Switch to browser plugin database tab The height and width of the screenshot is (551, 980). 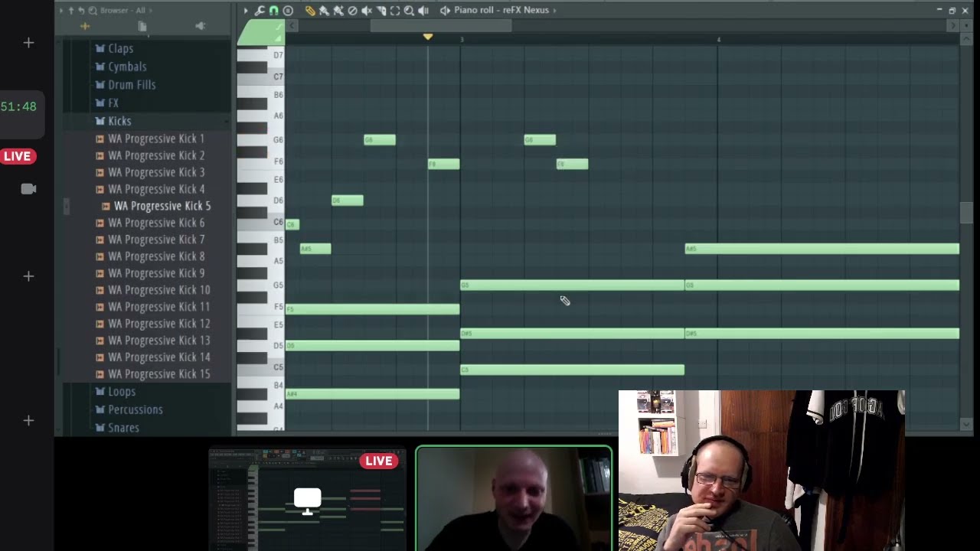[x=201, y=27]
